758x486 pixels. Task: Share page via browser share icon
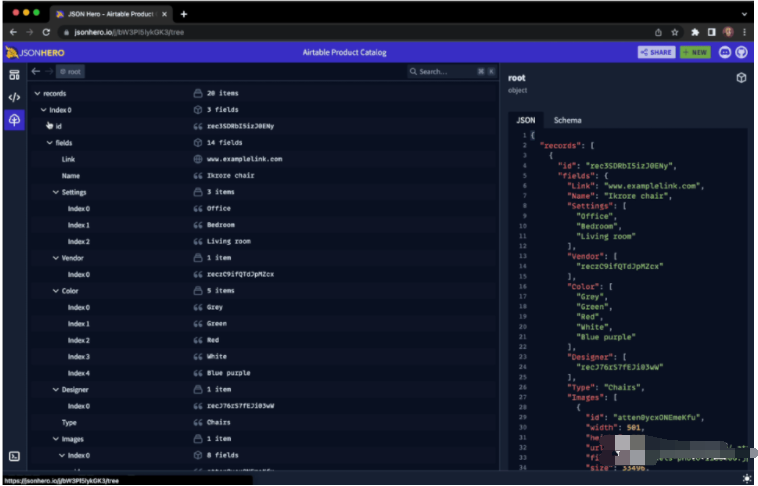[x=658, y=32]
